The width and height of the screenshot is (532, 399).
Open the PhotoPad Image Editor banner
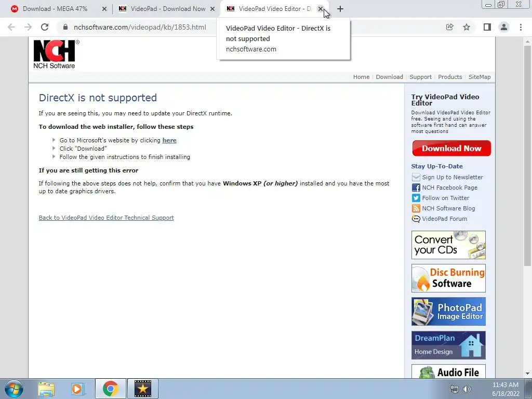coord(448,312)
